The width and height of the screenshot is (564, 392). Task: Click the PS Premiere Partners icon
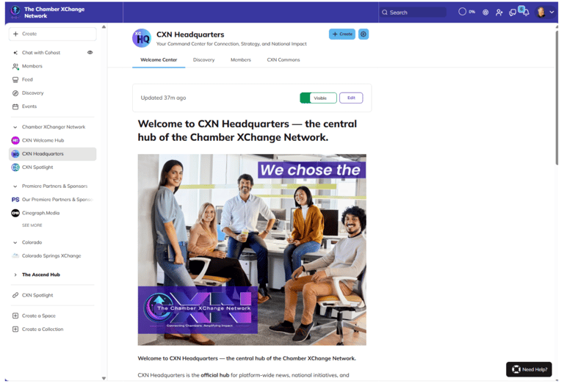pos(15,200)
